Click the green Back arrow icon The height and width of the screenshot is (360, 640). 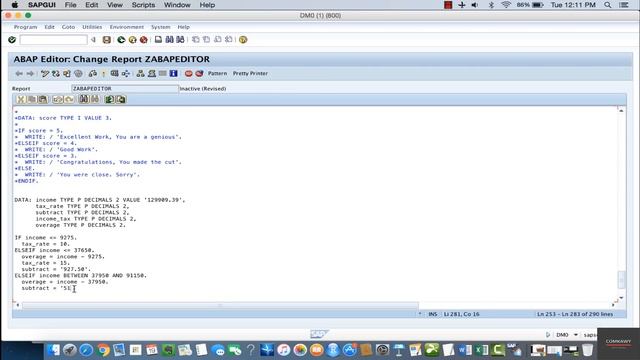coord(121,40)
